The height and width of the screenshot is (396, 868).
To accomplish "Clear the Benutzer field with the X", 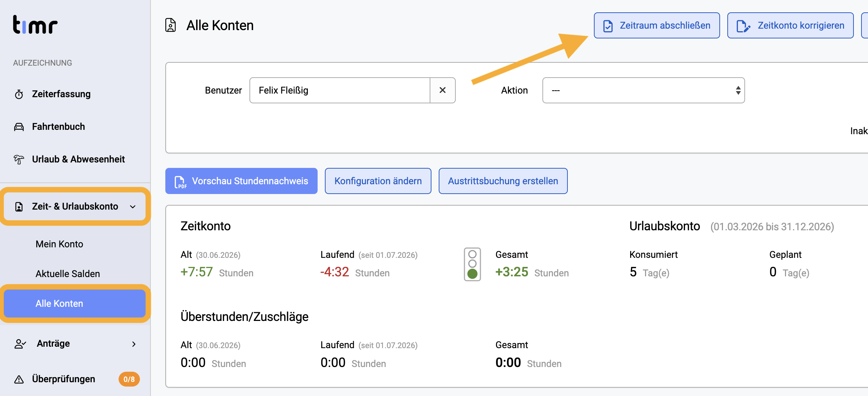I will 443,90.
